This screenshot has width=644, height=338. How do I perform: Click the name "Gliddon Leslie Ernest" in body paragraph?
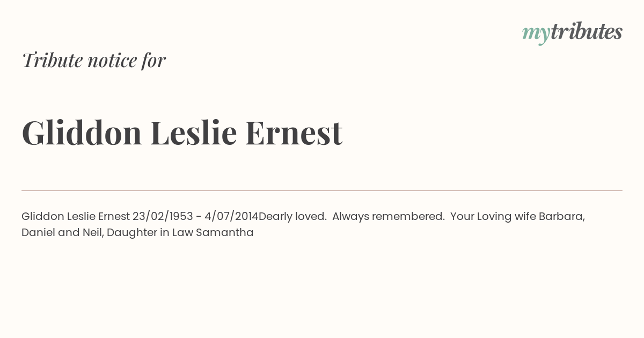pyautogui.click(x=76, y=217)
